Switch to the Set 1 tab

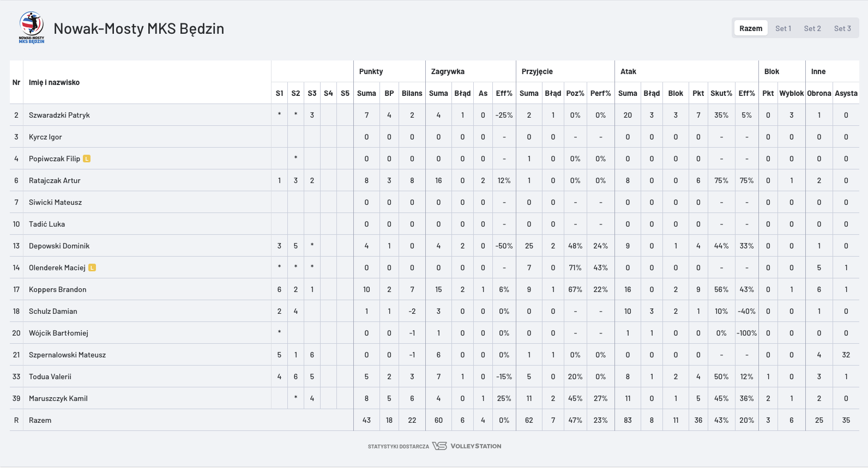tap(783, 28)
